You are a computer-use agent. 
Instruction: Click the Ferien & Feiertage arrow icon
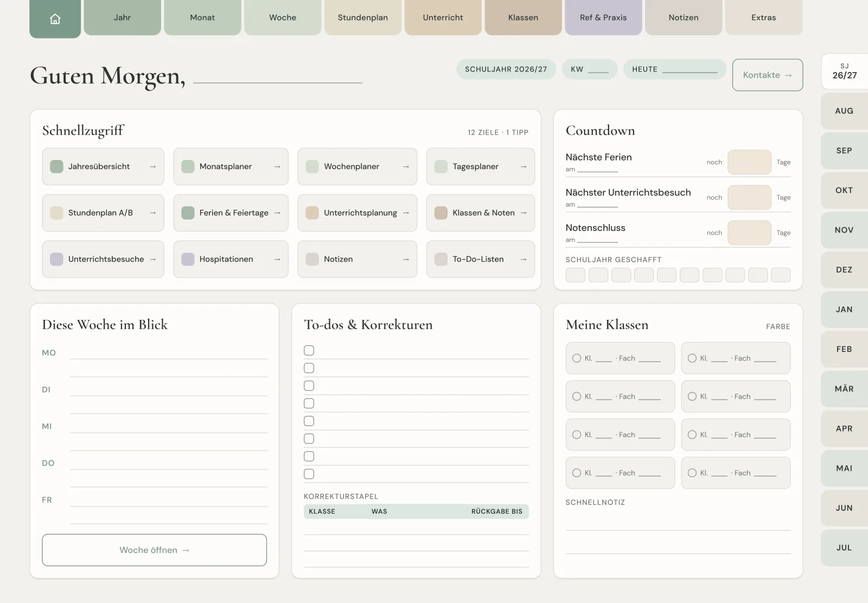tap(277, 213)
